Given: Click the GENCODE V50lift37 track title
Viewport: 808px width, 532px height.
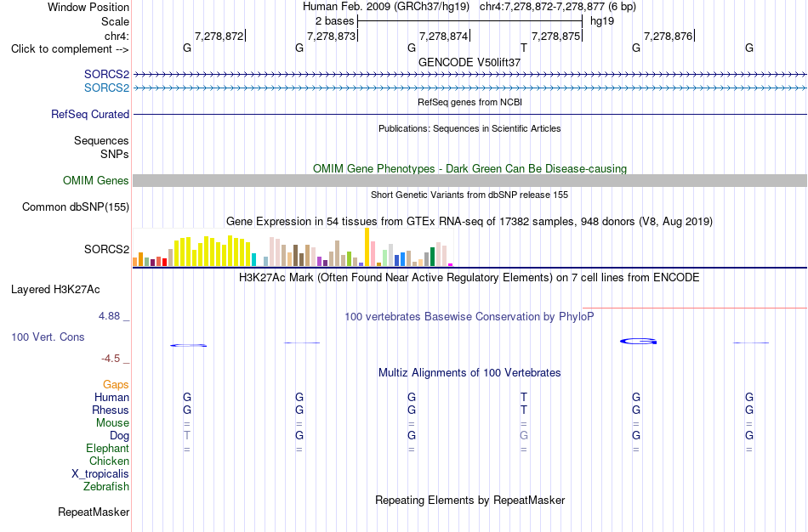Looking at the screenshot, I should (469, 62).
